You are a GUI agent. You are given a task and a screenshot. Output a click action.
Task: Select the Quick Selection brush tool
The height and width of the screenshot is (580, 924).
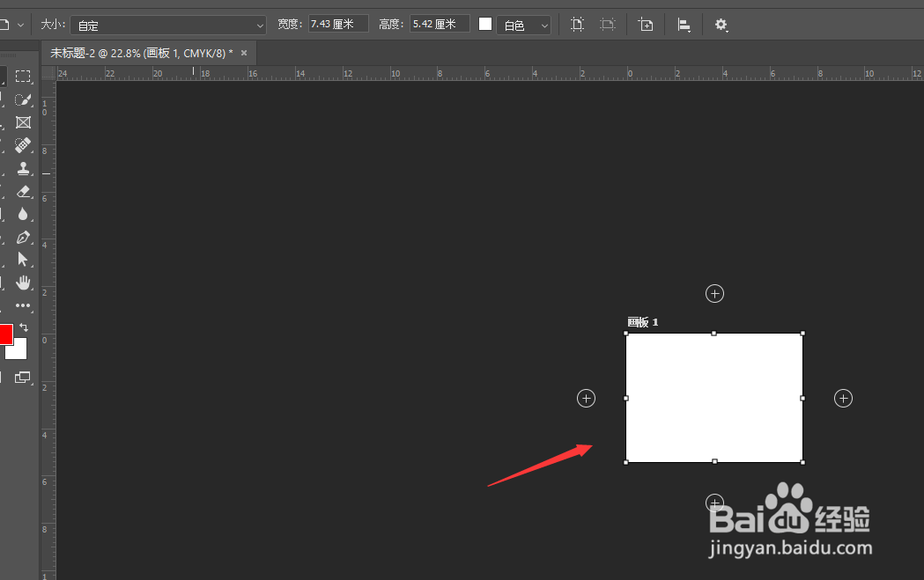(23, 99)
